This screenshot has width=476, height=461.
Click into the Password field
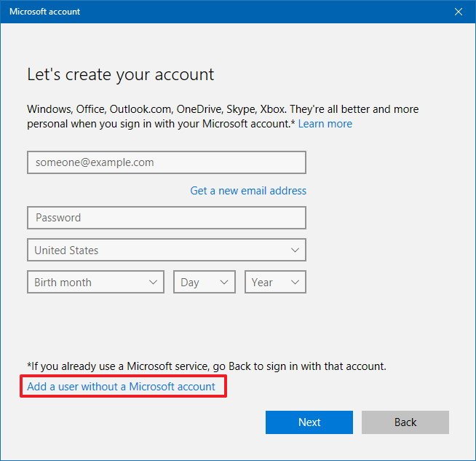pos(166,218)
